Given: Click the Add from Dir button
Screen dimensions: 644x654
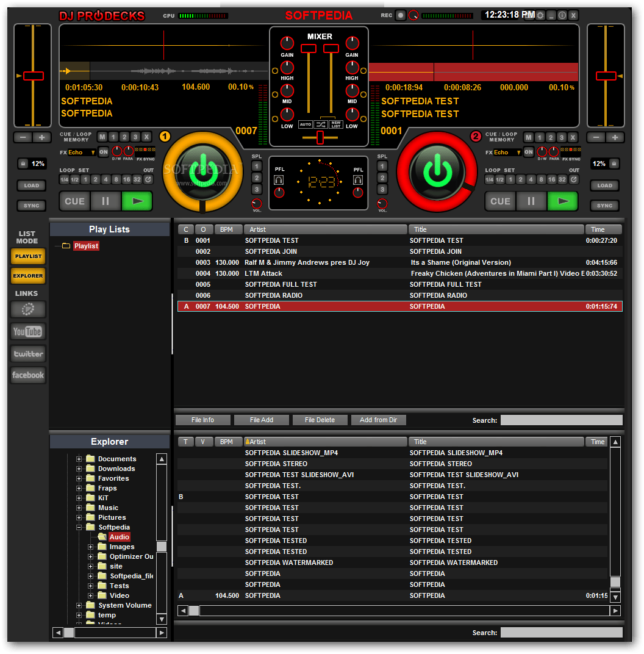Looking at the screenshot, I should click(378, 420).
